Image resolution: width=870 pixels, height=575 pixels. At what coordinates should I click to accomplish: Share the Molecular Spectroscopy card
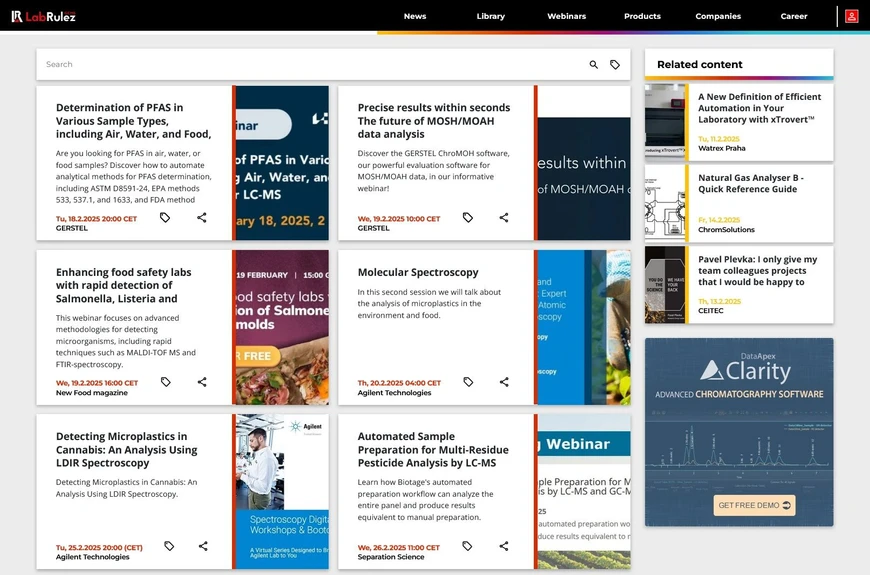click(504, 382)
